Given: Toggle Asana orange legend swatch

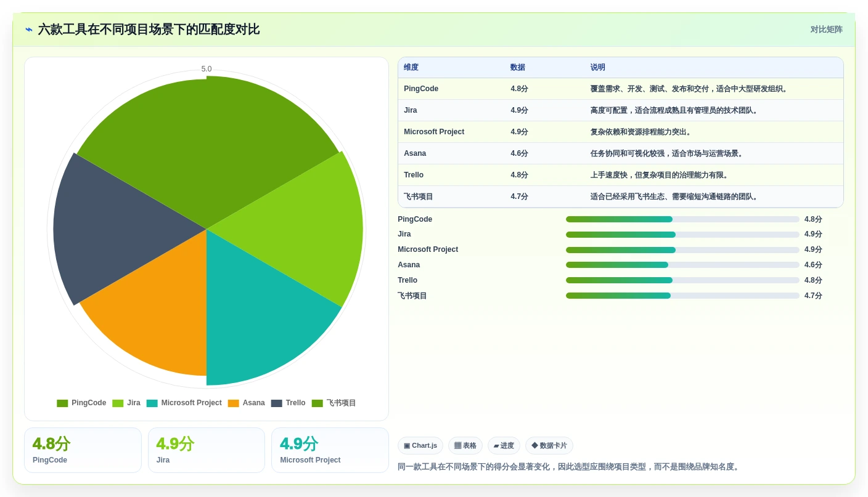Looking at the screenshot, I should 233,403.
